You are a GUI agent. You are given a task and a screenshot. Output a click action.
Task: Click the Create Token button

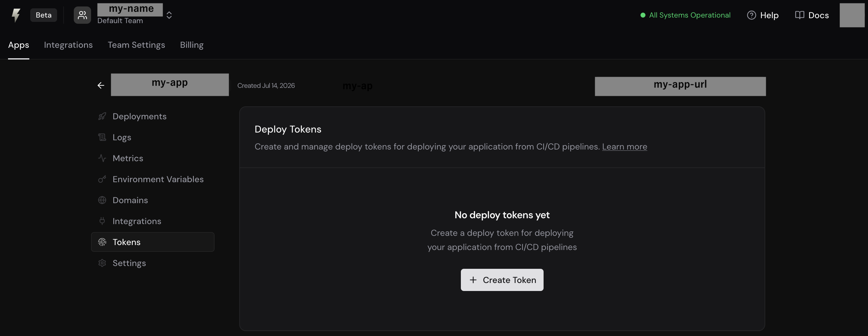click(x=502, y=280)
